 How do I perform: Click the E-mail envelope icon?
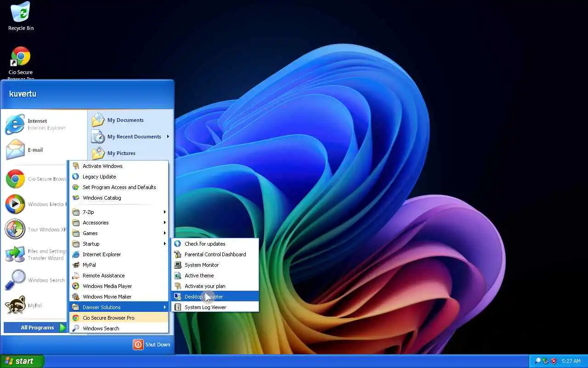tap(15, 150)
